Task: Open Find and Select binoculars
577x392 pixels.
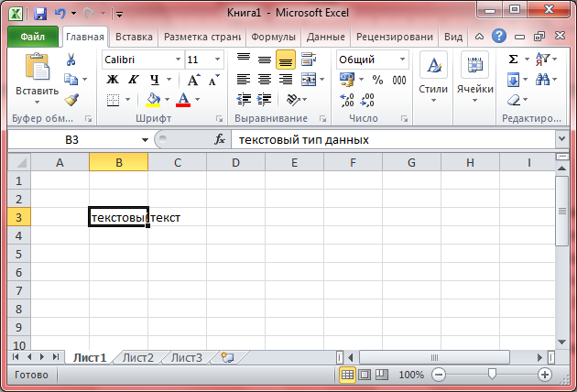Action: 542,80
